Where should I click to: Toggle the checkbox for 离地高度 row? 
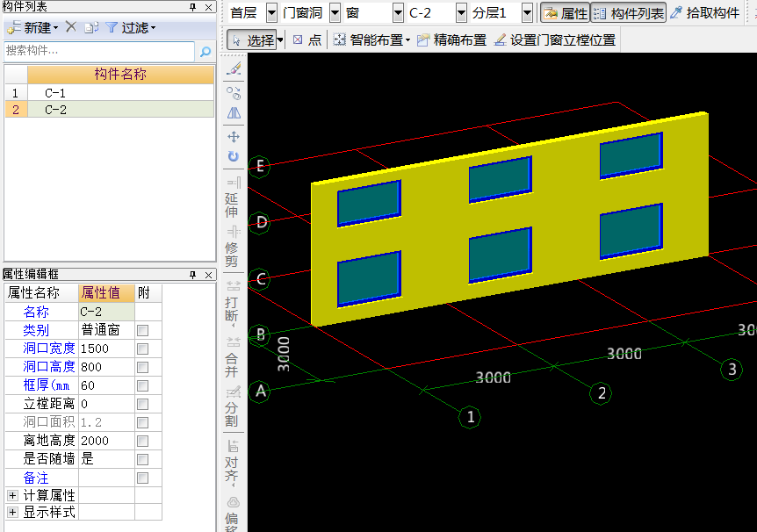(143, 442)
